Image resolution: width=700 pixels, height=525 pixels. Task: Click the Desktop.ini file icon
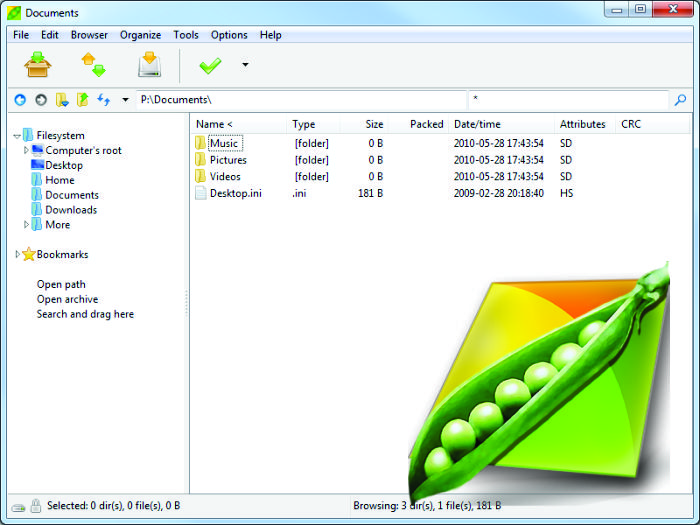(201, 193)
